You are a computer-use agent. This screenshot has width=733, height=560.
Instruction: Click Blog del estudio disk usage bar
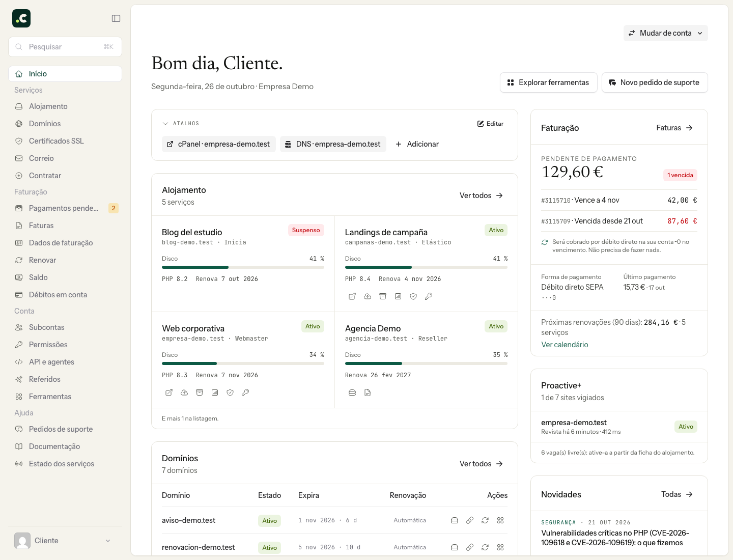[243, 267]
